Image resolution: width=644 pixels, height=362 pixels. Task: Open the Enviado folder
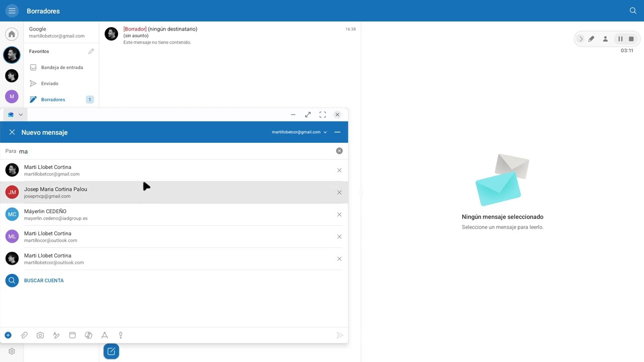61,83
